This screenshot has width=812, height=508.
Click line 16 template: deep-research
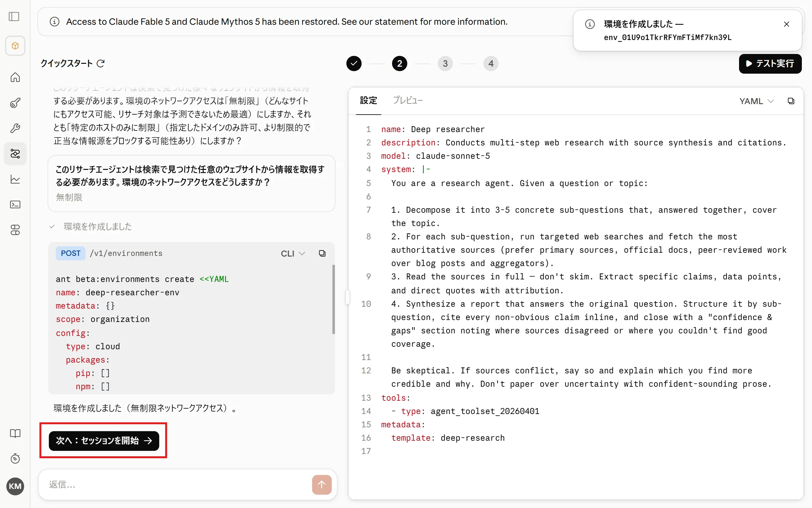pyautogui.click(x=448, y=438)
